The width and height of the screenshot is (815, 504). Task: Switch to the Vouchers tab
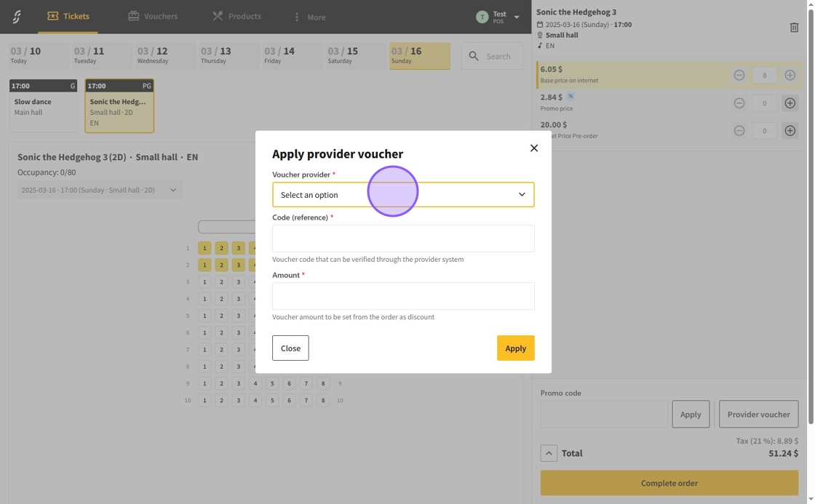tap(153, 16)
